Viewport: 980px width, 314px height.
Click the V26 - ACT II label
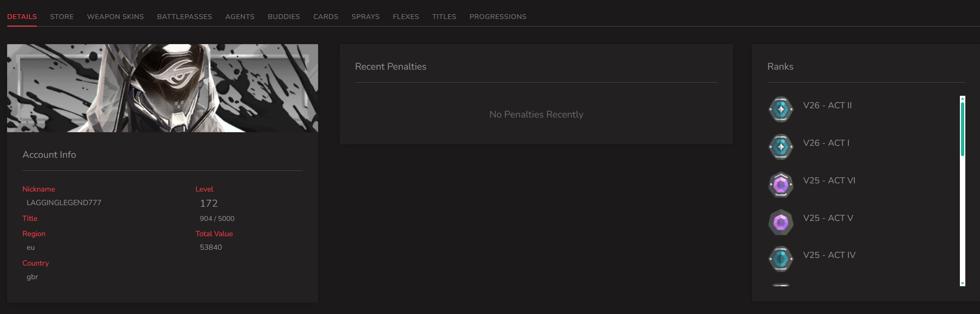pyautogui.click(x=827, y=106)
